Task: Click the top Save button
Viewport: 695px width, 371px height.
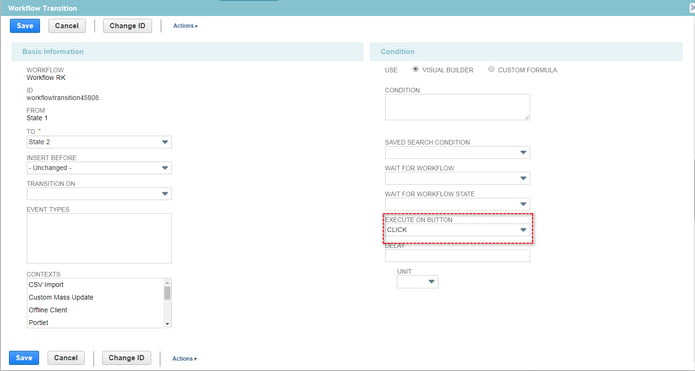Action: (25, 26)
